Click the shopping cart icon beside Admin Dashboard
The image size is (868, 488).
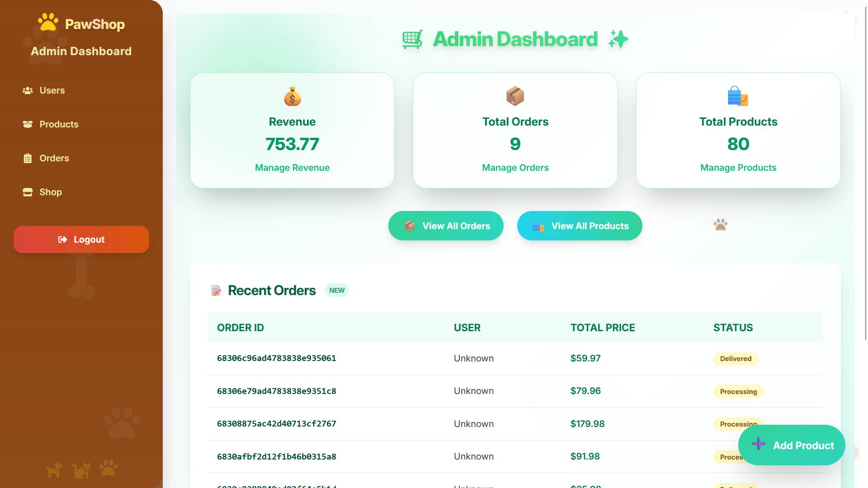[x=412, y=39]
